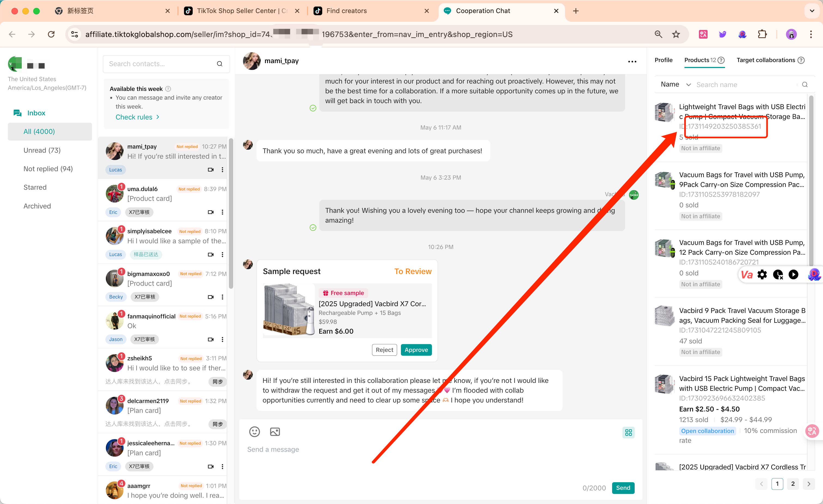This screenshot has width=823, height=504.
Task: Open the gear settings in floating toolbar
Action: 762,275
